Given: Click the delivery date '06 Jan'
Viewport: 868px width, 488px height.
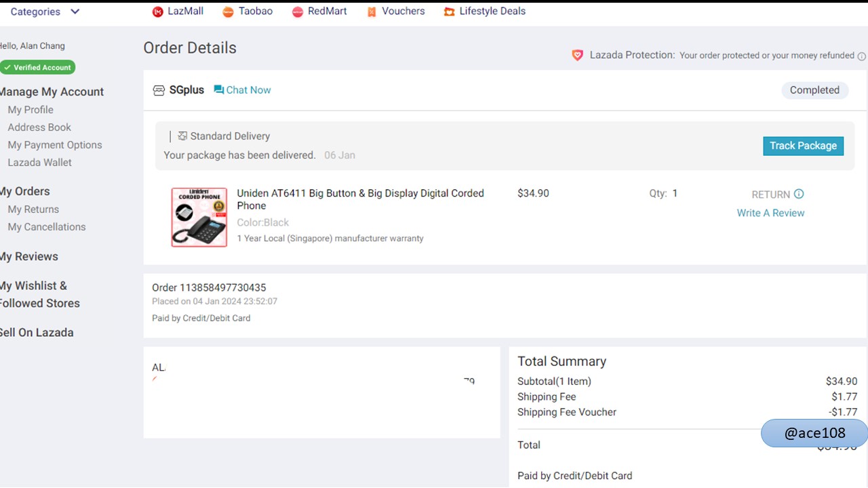Looking at the screenshot, I should [340, 155].
